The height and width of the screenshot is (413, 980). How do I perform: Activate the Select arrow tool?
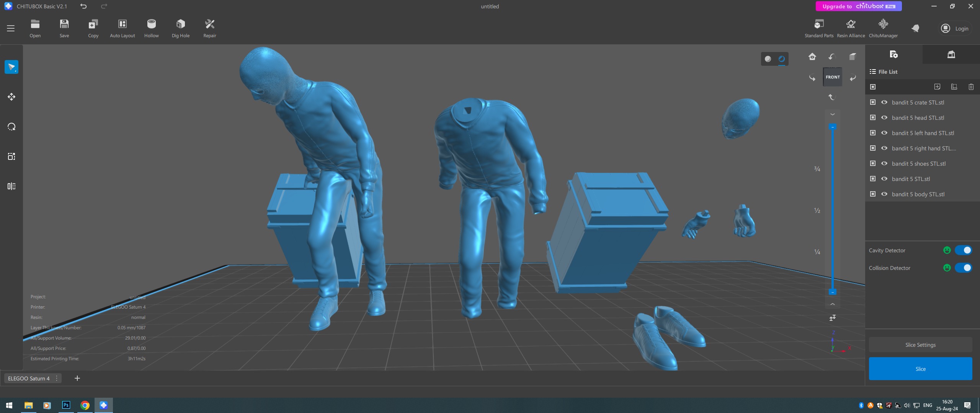(x=11, y=67)
